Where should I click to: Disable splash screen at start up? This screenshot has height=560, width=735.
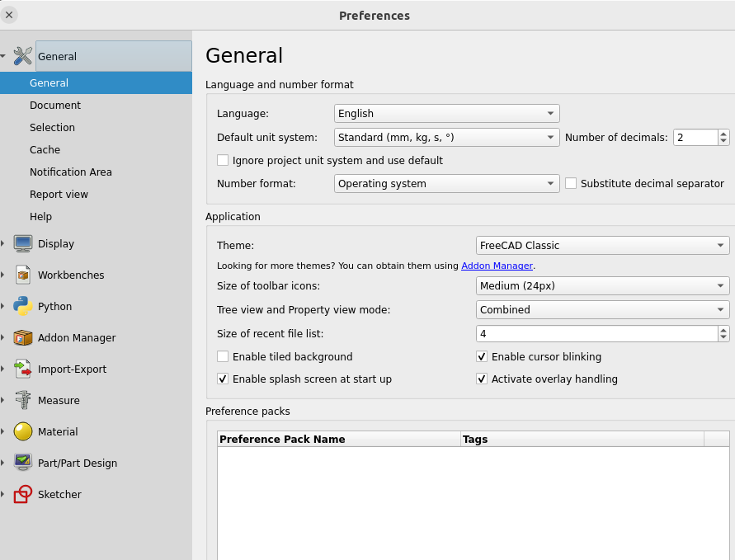point(223,379)
